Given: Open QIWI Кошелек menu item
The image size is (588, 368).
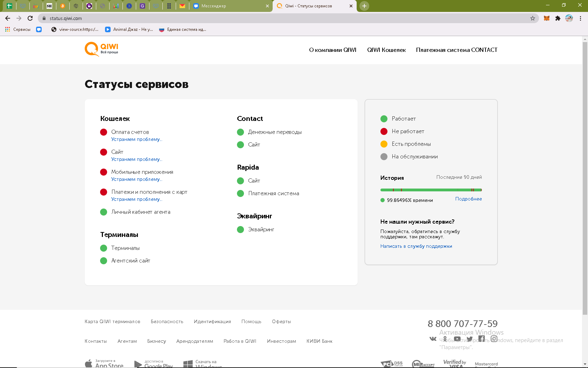Looking at the screenshot, I should (386, 50).
